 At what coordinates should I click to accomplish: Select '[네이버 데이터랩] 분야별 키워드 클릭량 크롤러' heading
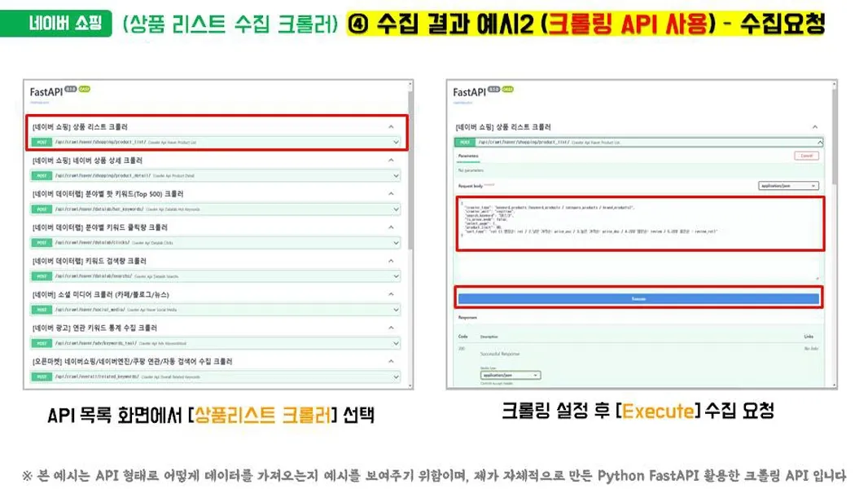pyautogui.click(x=99, y=227)
